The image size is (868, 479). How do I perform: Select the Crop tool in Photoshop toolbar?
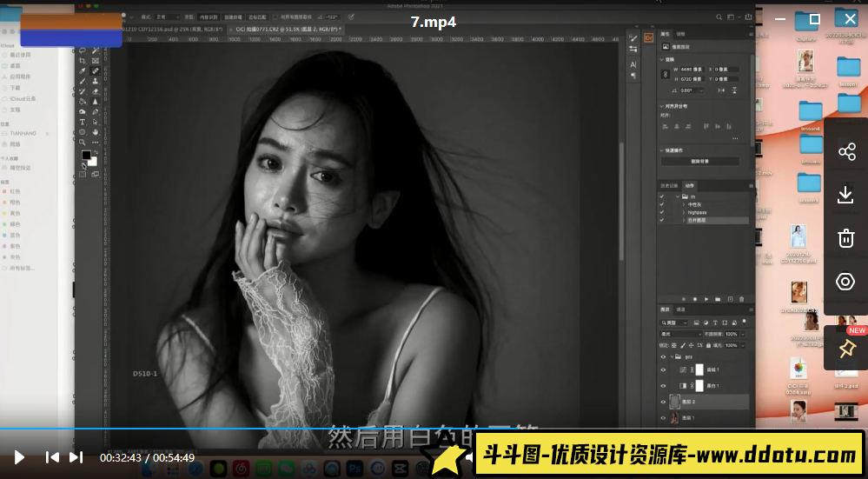[82, 60]
